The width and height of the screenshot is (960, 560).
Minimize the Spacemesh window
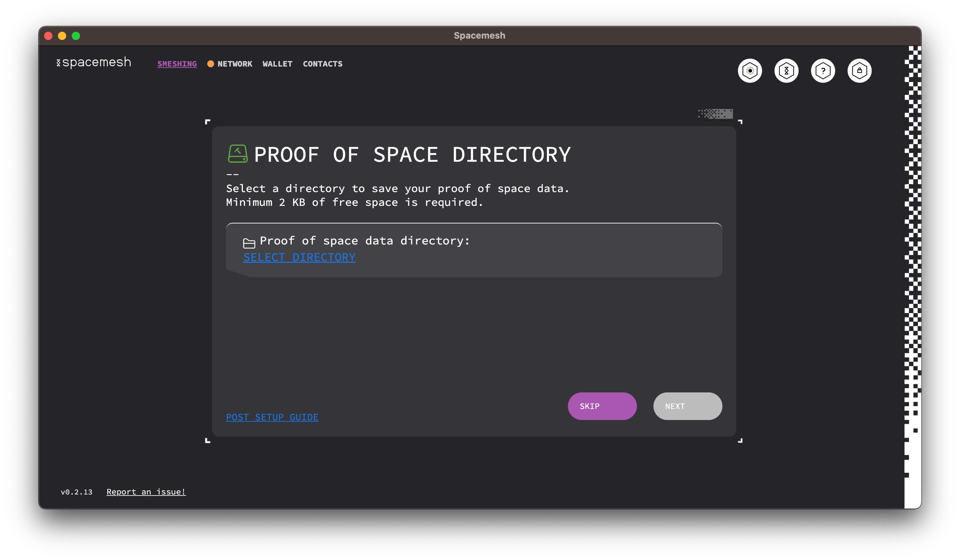coord(62,36)
